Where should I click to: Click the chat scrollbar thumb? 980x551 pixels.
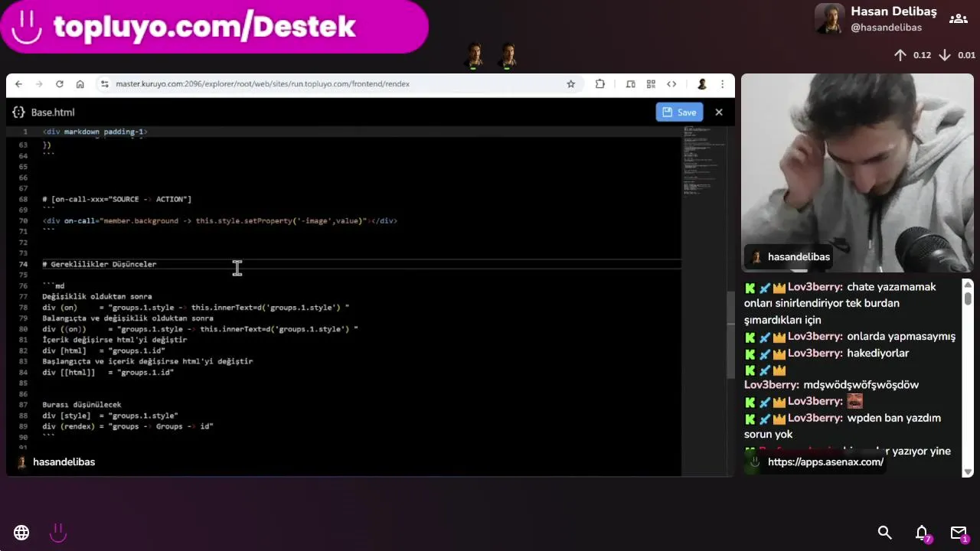tap(968, 297)
